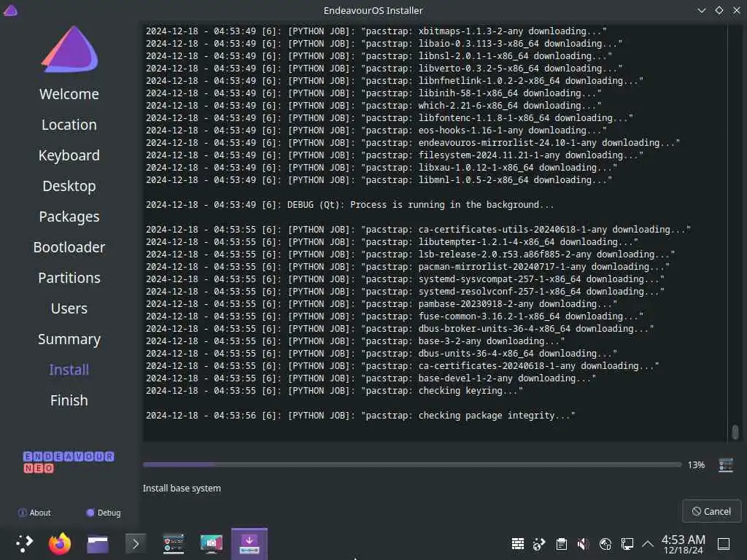
Task: Select the Summary step
Action: click(69, 339)
